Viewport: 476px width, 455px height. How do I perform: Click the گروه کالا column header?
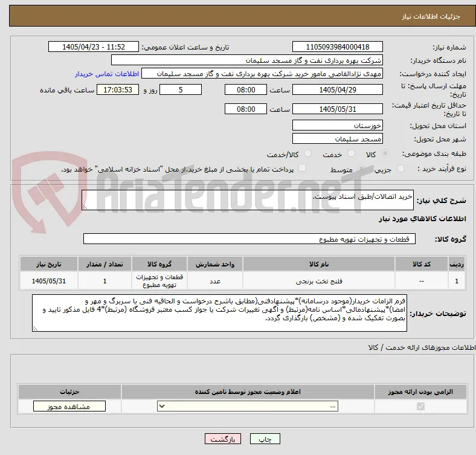[x=159, y=264]
